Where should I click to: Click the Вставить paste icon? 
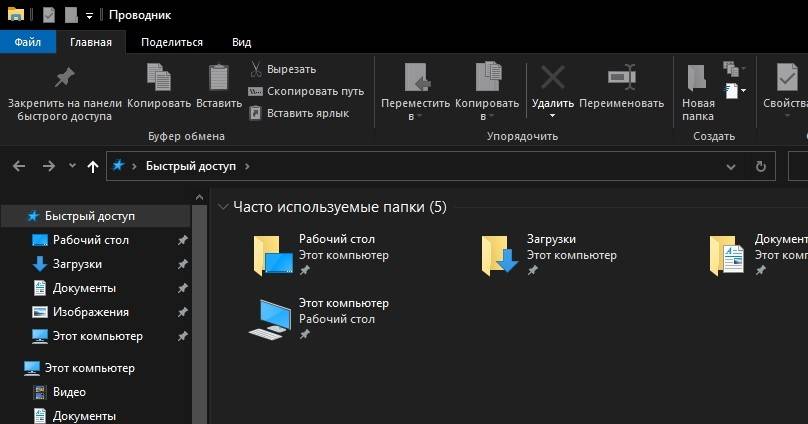coord(218,77)
